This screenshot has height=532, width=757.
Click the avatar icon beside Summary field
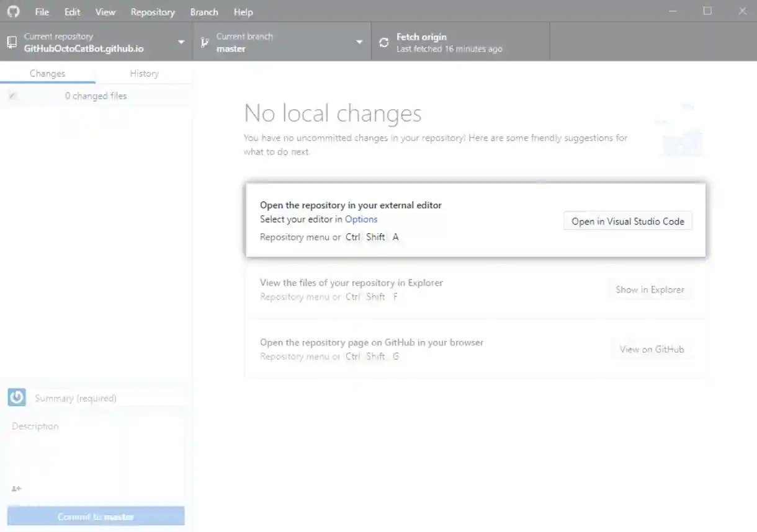click(16, 397)
